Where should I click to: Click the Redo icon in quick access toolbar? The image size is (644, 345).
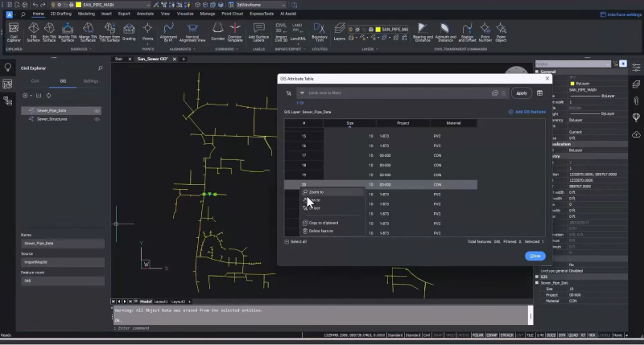43,5
